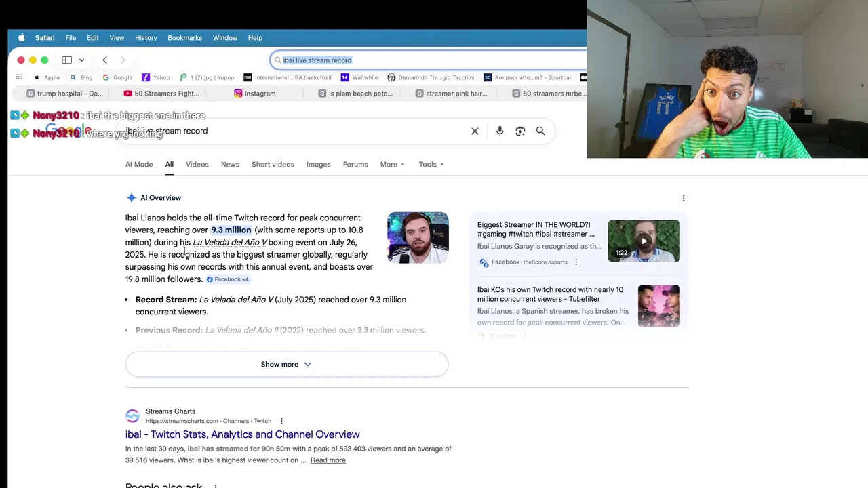This screenshot has height=488, width=868.
Task: Open the AI Overview three-dot options menu
Action: (x=684, y=198)
